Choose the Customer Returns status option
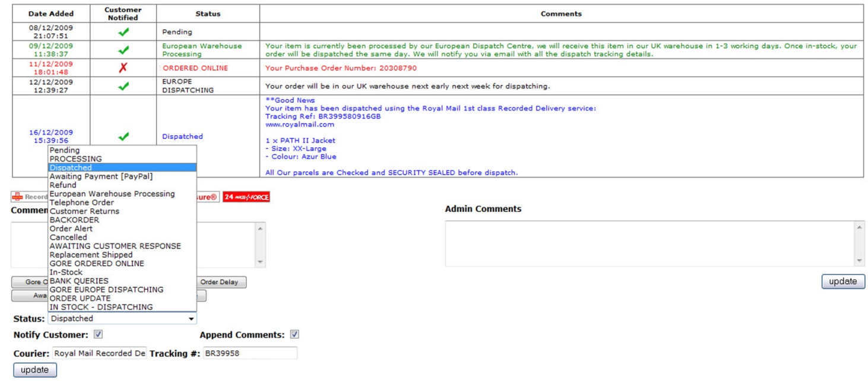Image resolution: width=868 pixels, height=381 pixels. point(84,211)
